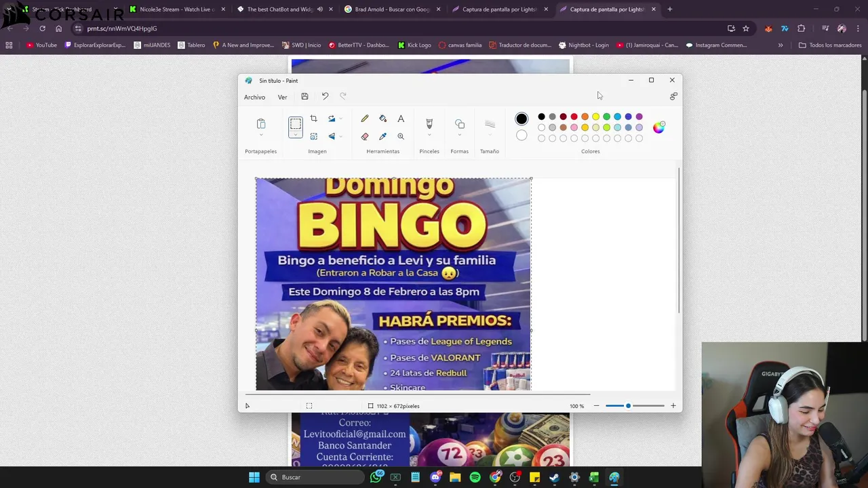Select the Magnifier tool

401,136
